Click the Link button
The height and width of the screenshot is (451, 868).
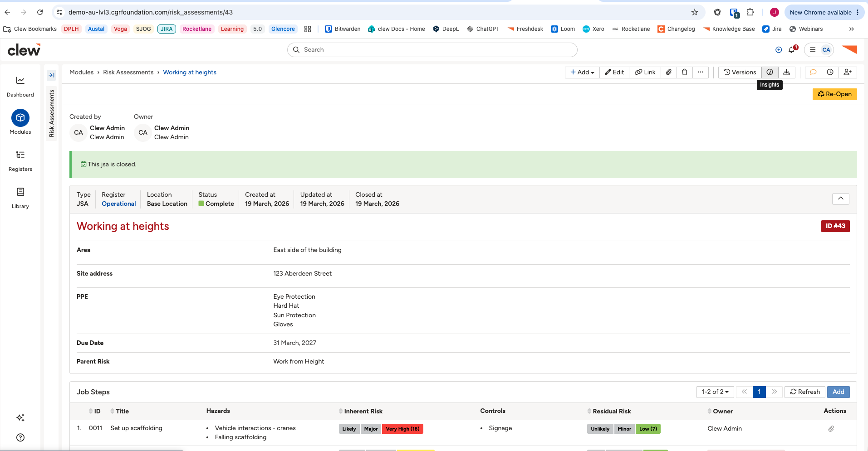pos(645,72)
